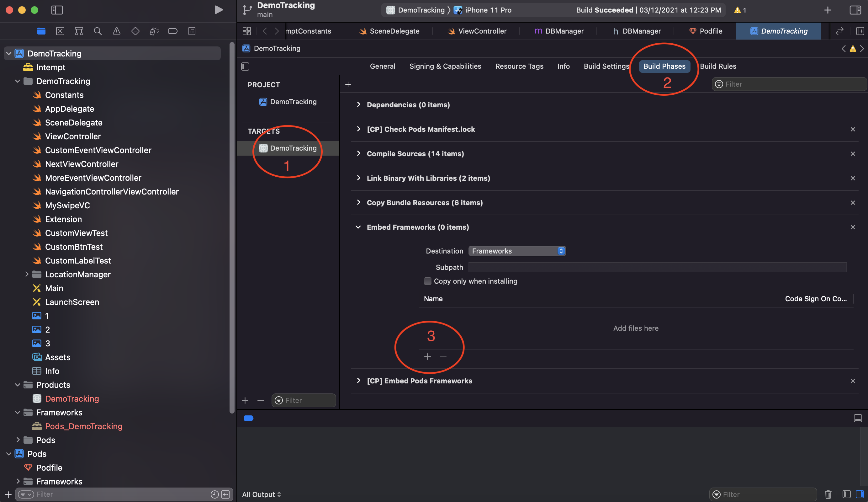Delete the Embed Frameworks build phase

click(853, 227)
